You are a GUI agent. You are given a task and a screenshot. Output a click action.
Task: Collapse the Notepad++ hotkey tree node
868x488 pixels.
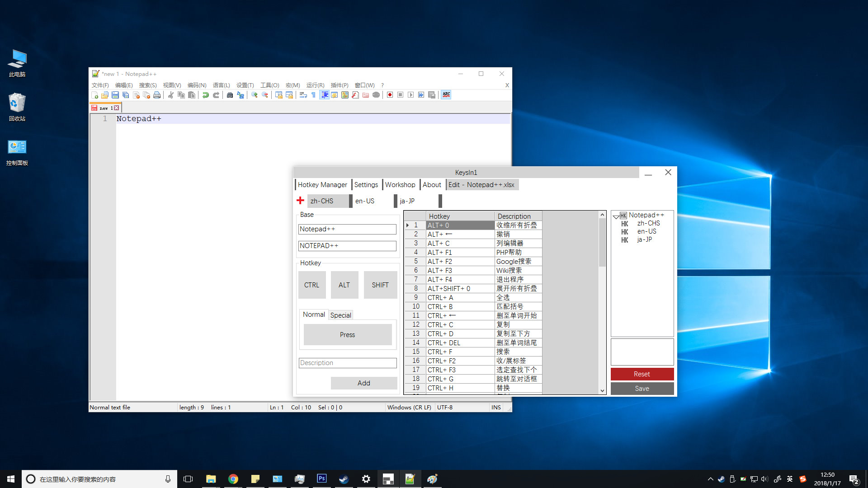tap(616, 215)
